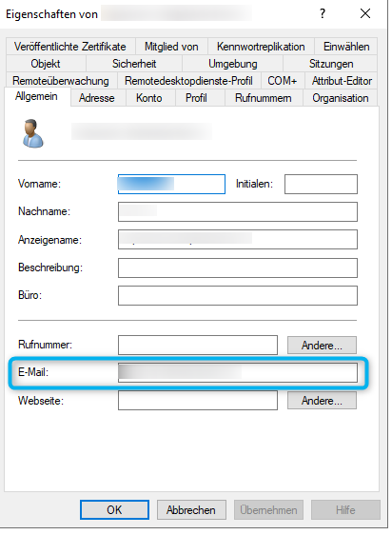Viewport: 392px width, 535px height.
Task: Click the Übernehmen button
Action: tap(268, 509)
